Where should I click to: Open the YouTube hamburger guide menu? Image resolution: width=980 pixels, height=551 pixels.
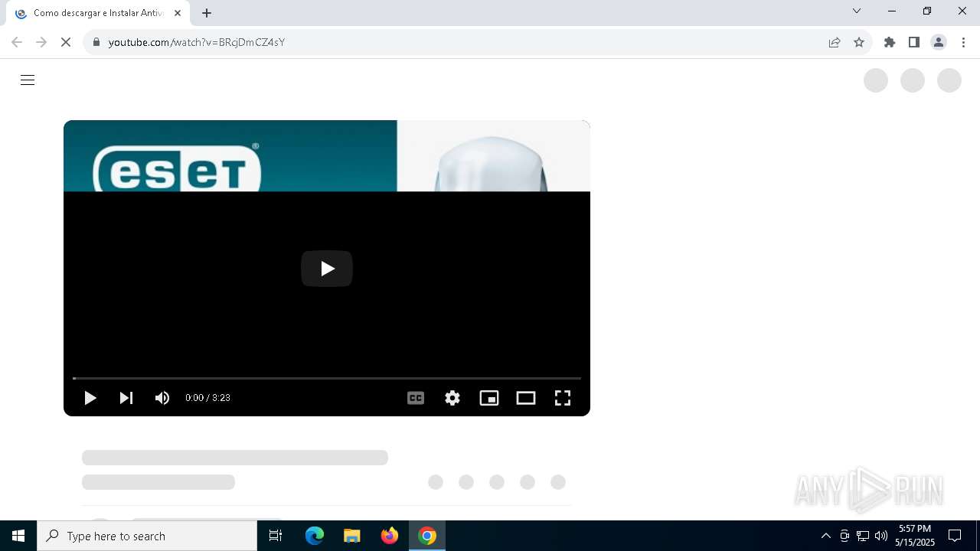coord(28,80)
